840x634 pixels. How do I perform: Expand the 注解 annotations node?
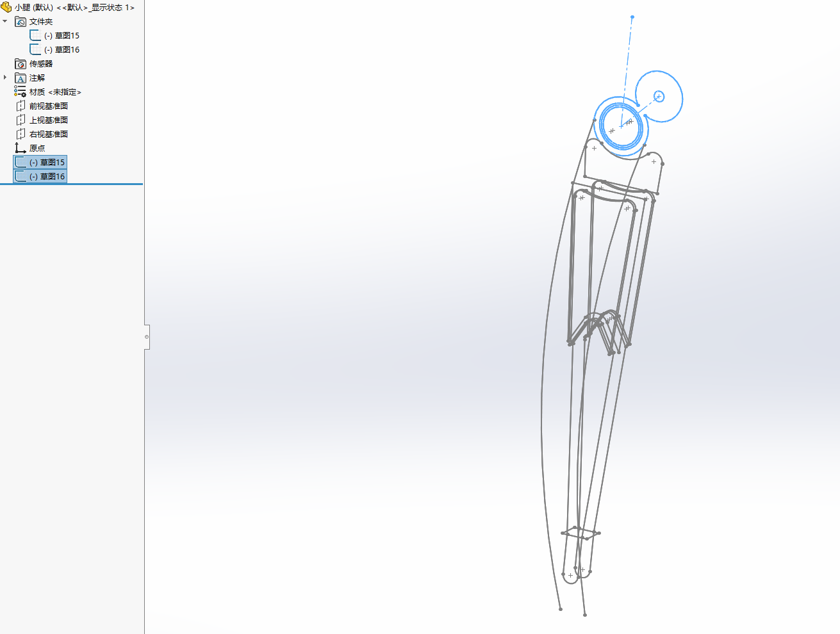pyautogui.click(x=5, y=77)
